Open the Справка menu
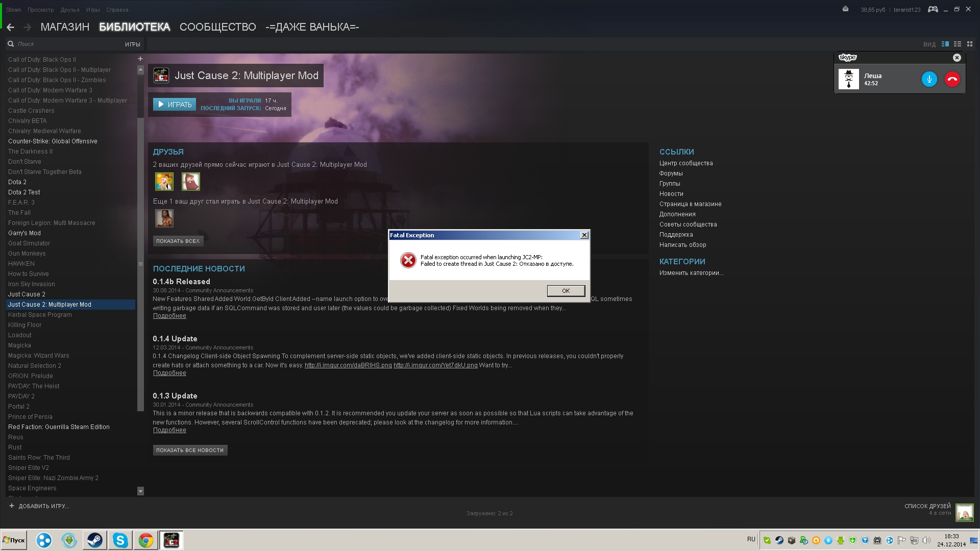 (117, 10)
